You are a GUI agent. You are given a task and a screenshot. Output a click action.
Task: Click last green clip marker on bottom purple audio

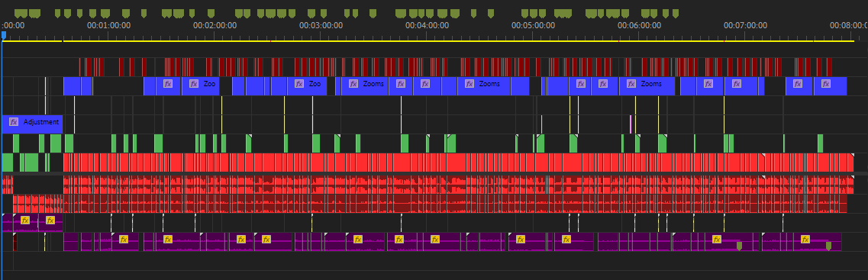829,246
